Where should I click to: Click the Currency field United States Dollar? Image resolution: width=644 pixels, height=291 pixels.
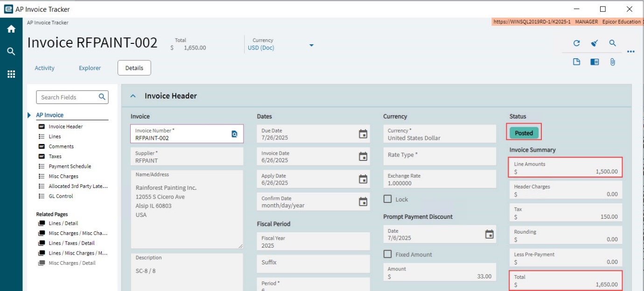coord(440,134)
